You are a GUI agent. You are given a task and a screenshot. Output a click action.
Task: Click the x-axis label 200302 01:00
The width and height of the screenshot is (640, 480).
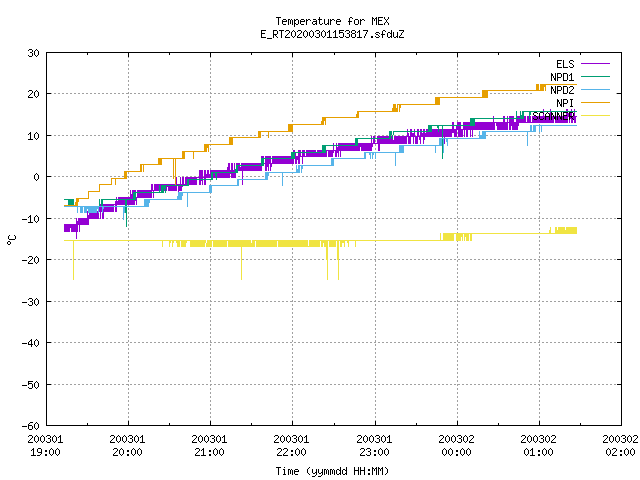click(x=538, y=446)
